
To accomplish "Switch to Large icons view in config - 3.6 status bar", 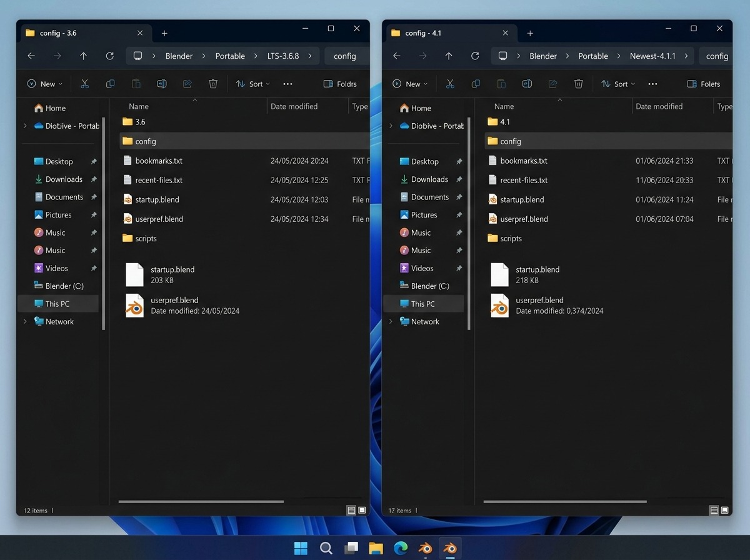I will click(x=362, y=511).
